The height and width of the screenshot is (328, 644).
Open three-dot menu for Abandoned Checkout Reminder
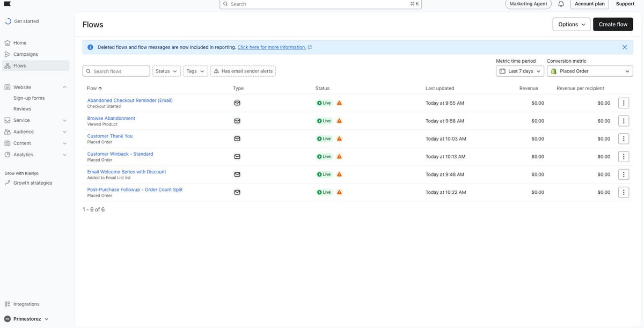coord(624,103)
